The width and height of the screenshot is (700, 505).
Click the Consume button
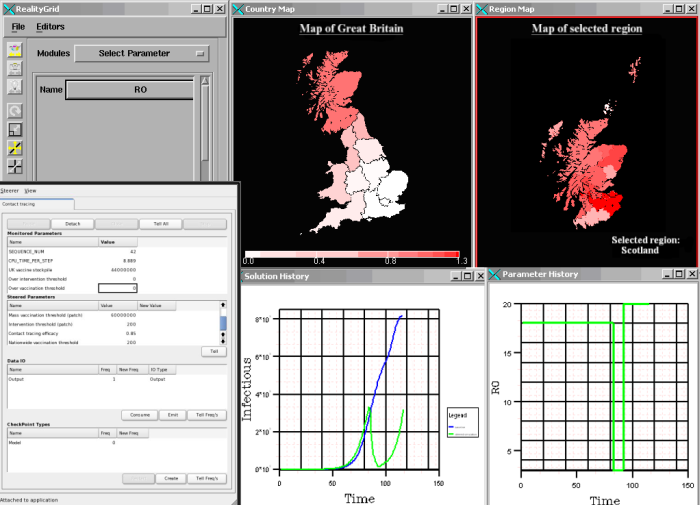tap(140, 415)
